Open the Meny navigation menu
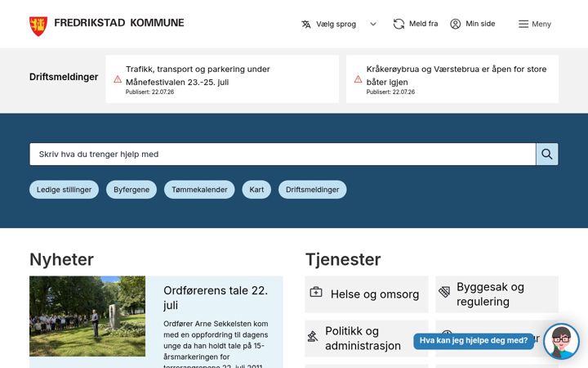Screen dimensions: 588x368 (x=535, y=24)
